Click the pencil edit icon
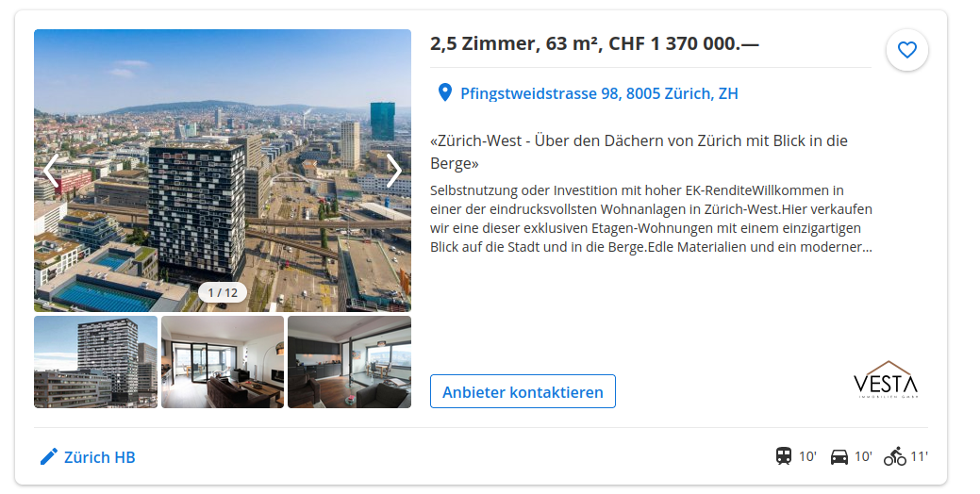 click(49, 456)
